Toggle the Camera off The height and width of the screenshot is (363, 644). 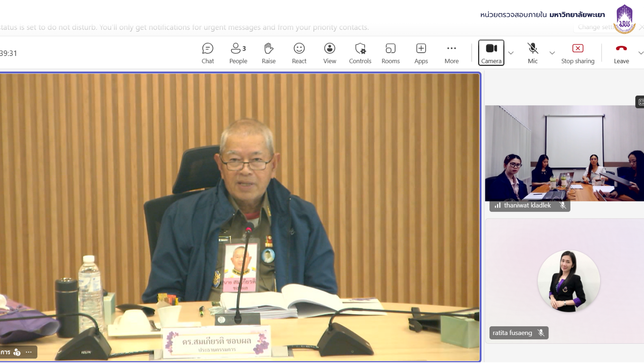[x=491, y=53]
